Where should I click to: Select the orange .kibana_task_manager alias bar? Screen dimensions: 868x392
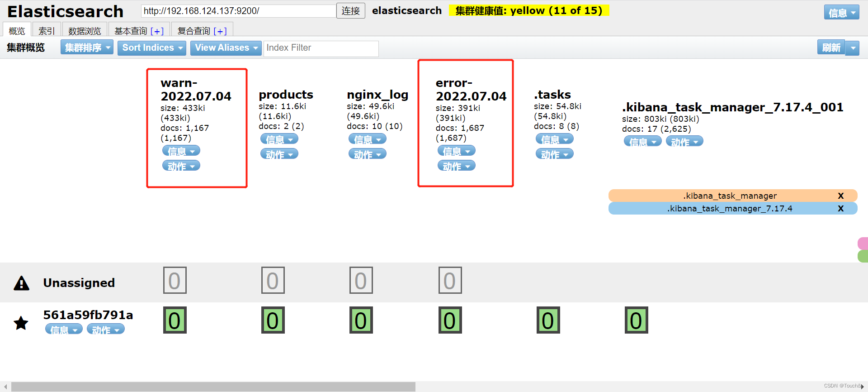coord(732,196)
